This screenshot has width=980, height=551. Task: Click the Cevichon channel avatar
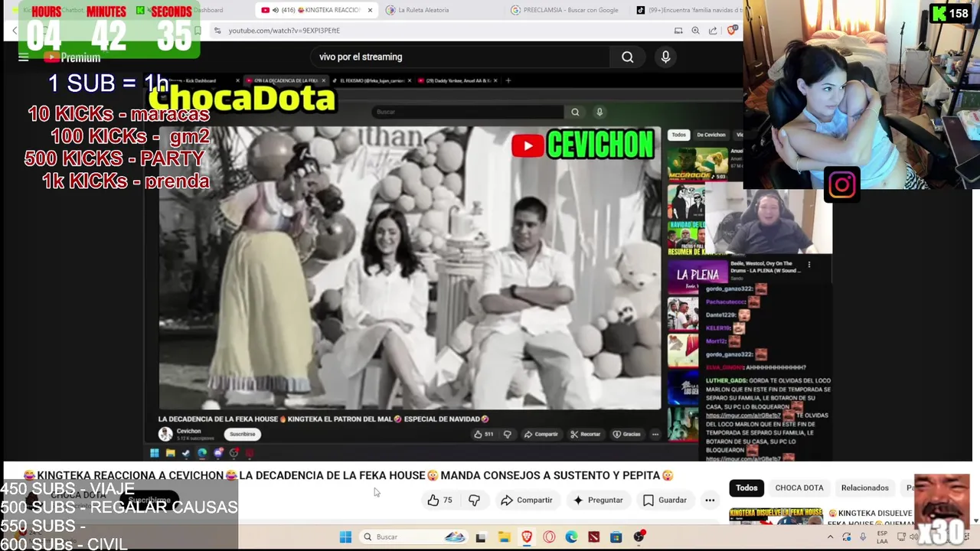[x=165, y=434]
